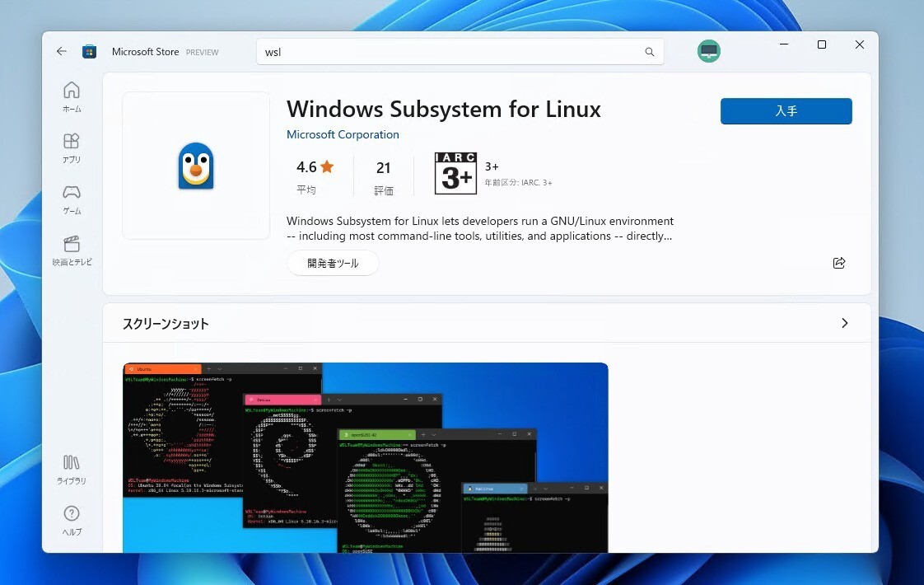Open your ライブラリ in the sidebar

[x=71, y=468]
